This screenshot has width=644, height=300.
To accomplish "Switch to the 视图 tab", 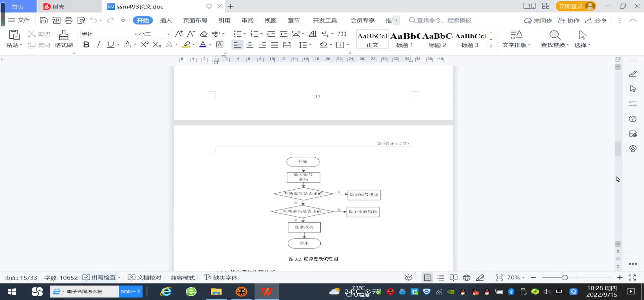I will [271, 21].
